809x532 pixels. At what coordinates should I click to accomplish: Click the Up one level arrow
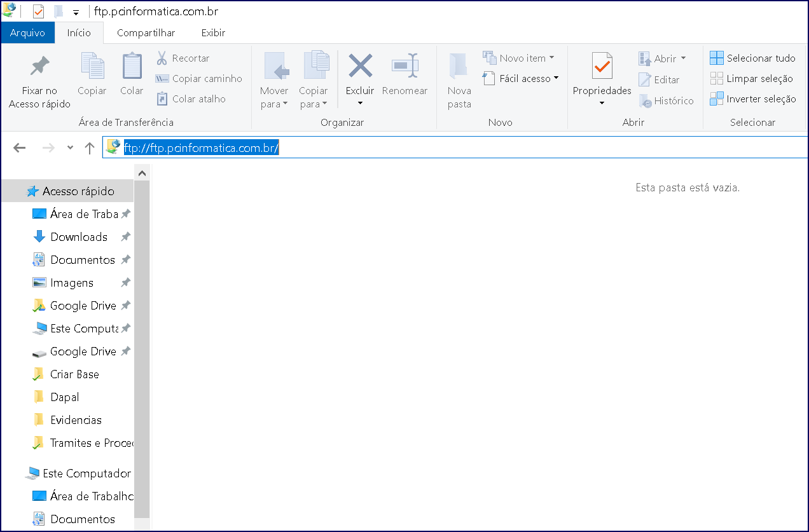[x=90, y=148]
